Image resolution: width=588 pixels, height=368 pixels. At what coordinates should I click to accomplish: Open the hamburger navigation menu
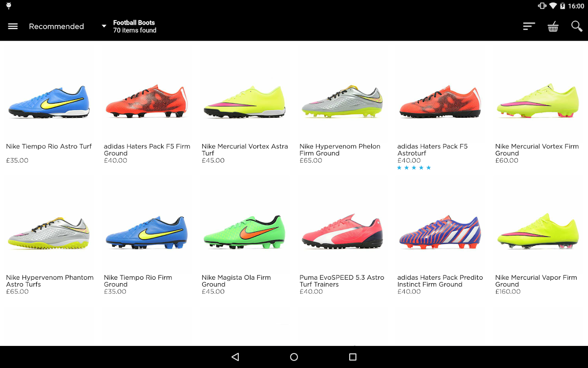click(13, 26)
